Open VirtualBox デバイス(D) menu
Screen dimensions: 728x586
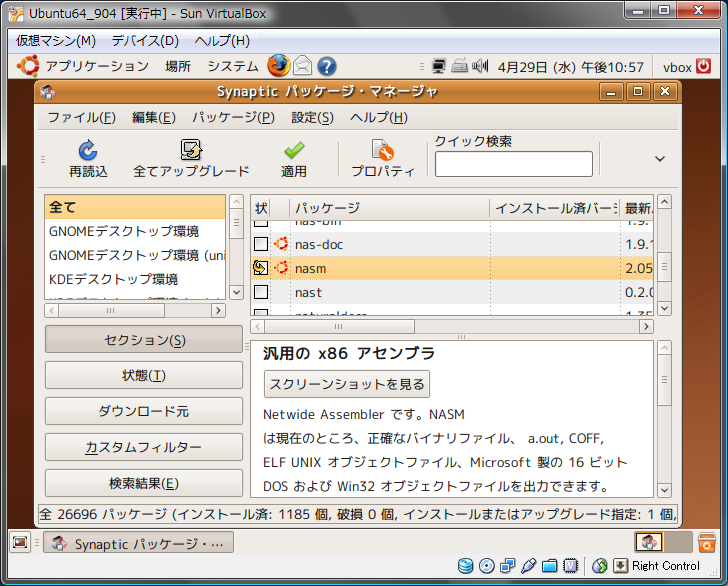pyautogui.click(x=145, y=41)
